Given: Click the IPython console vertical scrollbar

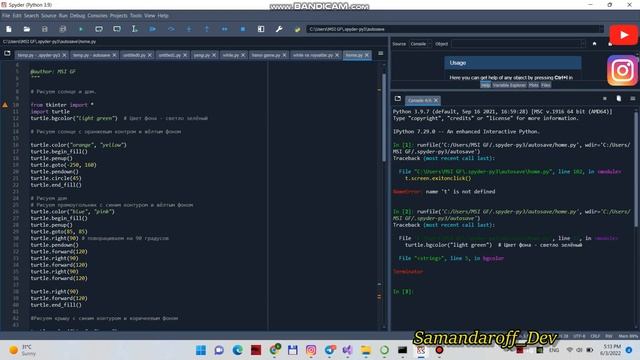Looking at the screenshot, I should point(636,170).
